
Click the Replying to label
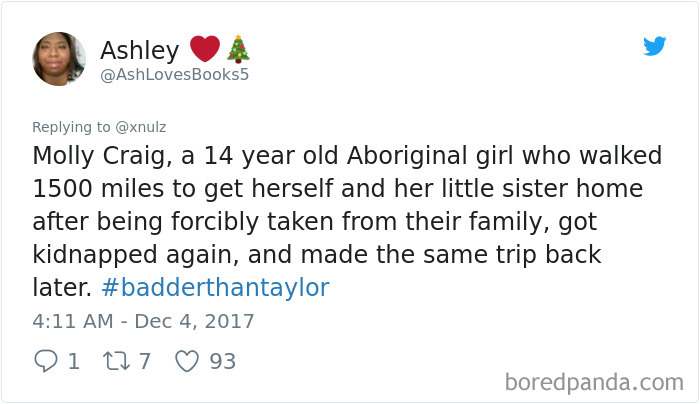pyautogui.click(x=71, y=127)
